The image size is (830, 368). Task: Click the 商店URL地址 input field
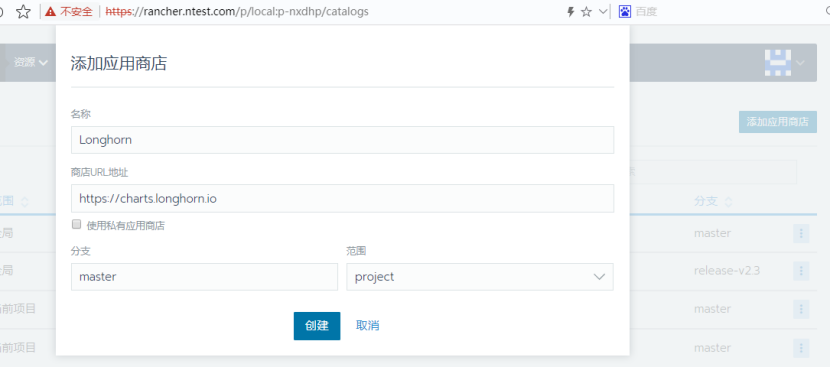[x=342, y=199]
